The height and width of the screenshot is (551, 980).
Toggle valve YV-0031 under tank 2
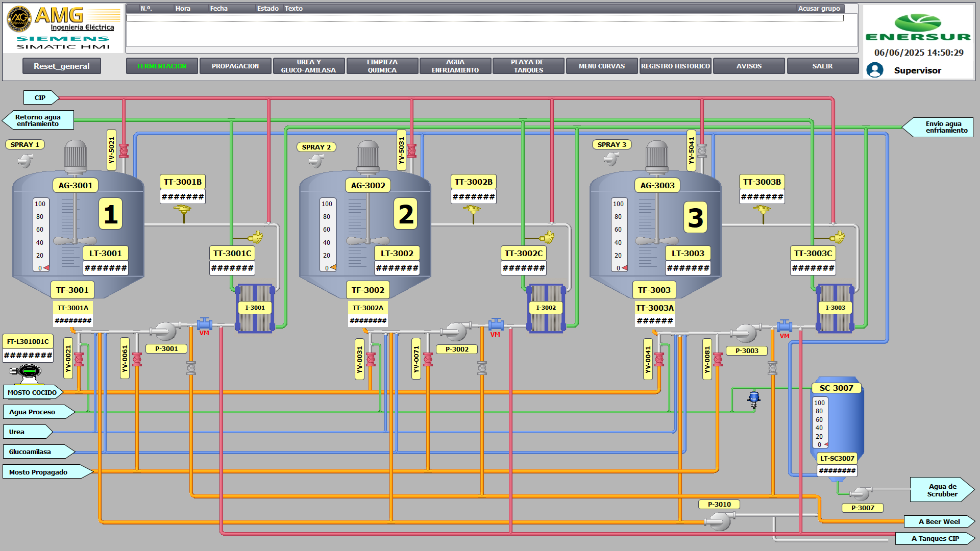(371, 360)
